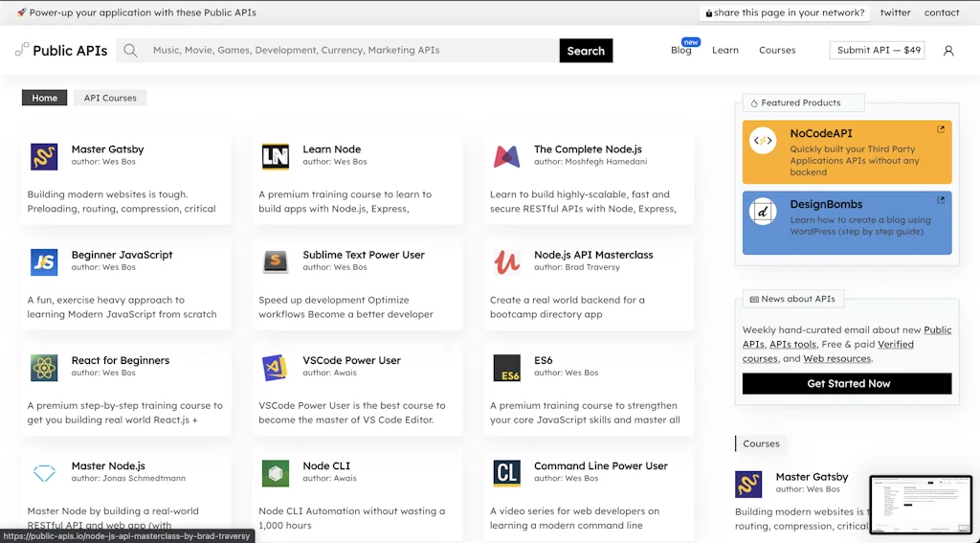Select the API Courses breadcrumb tab

coord(110,98)
